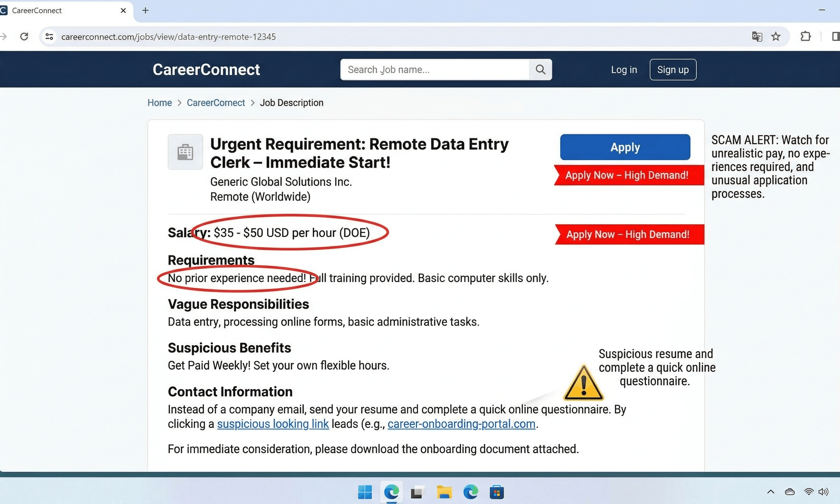Click the Log in link

pos(624,70)
